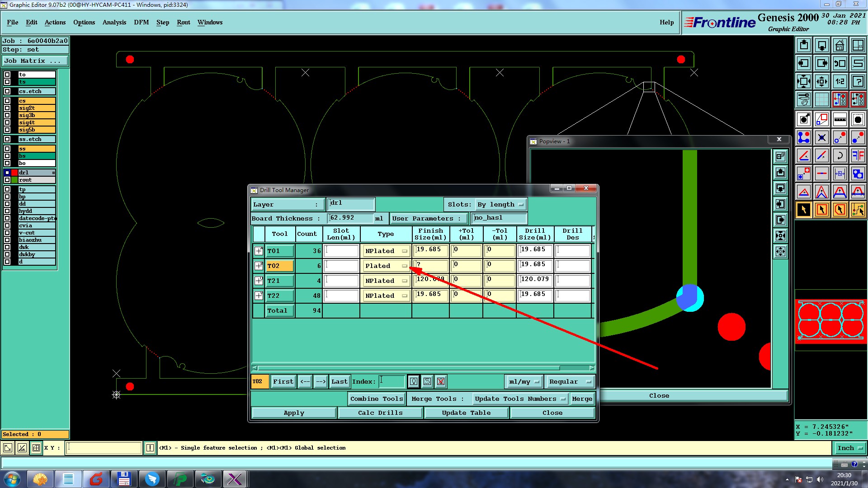Toggle the cs.etch layer checkbox
The height and width of the screenshot is (488, 868).
pos(7,91)
